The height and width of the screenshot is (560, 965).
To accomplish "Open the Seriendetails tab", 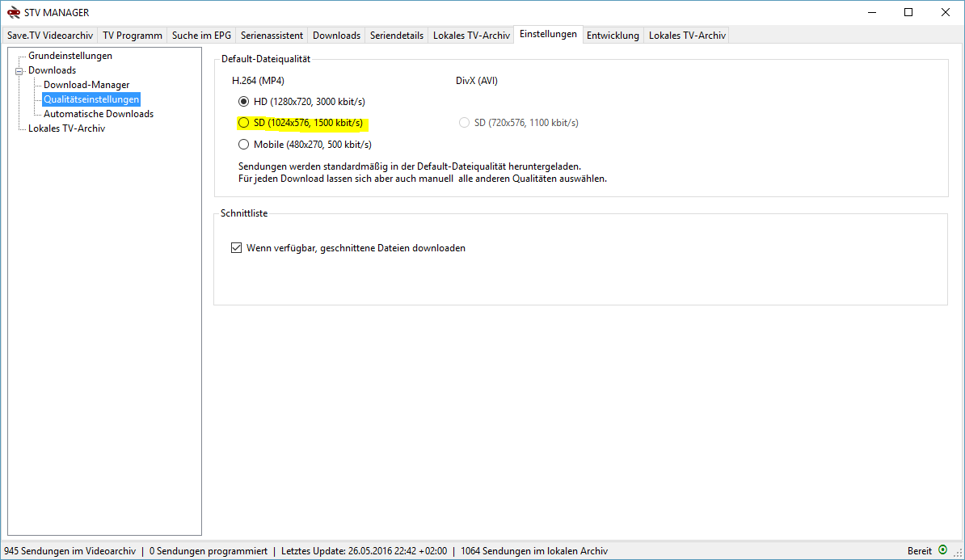I will tap(396, 36).
